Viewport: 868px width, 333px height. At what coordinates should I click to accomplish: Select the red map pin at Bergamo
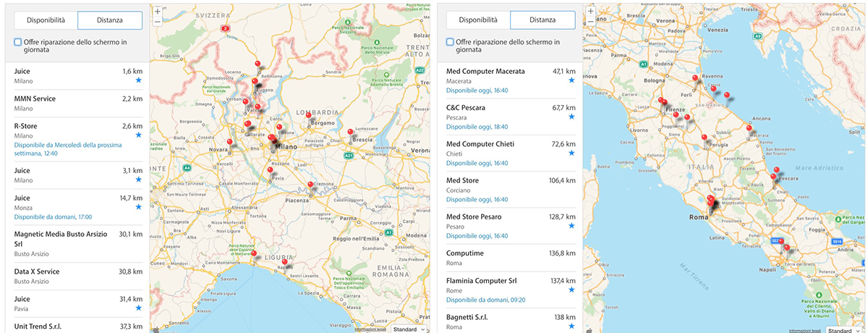(x=309, y=117)
